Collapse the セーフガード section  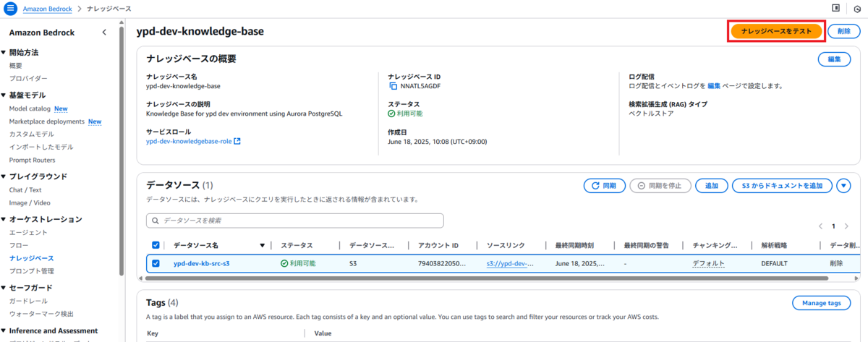pyautogui.click(x=4, y=287)
